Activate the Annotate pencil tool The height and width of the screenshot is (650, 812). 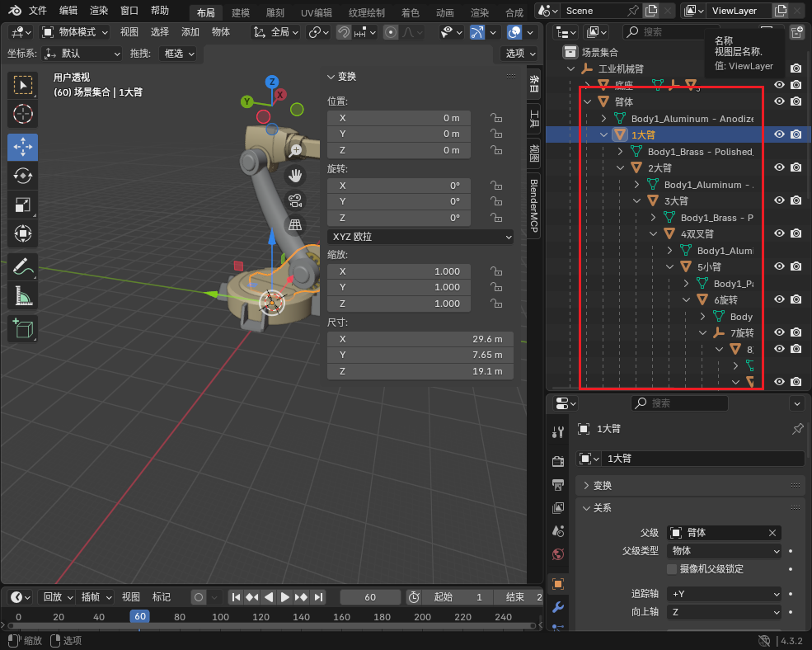(23, 266)
